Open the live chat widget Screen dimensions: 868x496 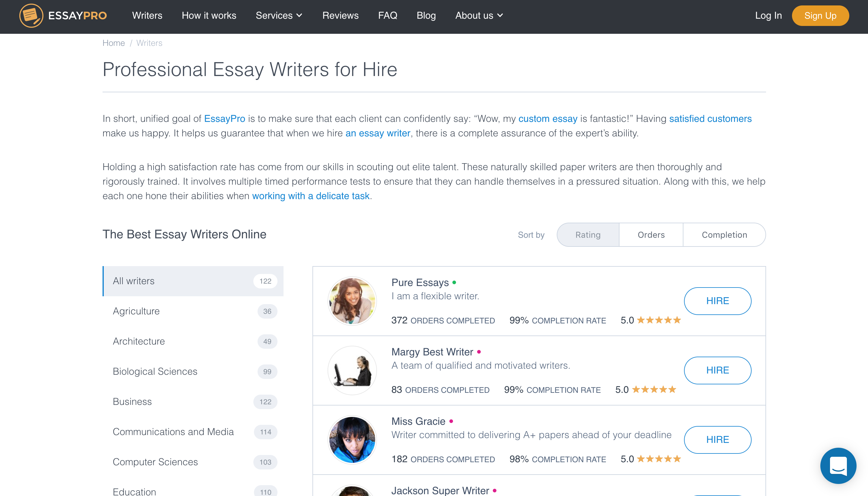[x=838, y=465]
